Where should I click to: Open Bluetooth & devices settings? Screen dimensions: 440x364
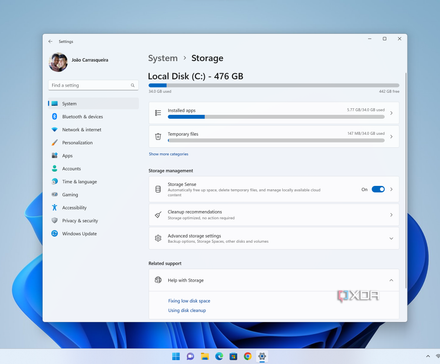pos(93,117)
